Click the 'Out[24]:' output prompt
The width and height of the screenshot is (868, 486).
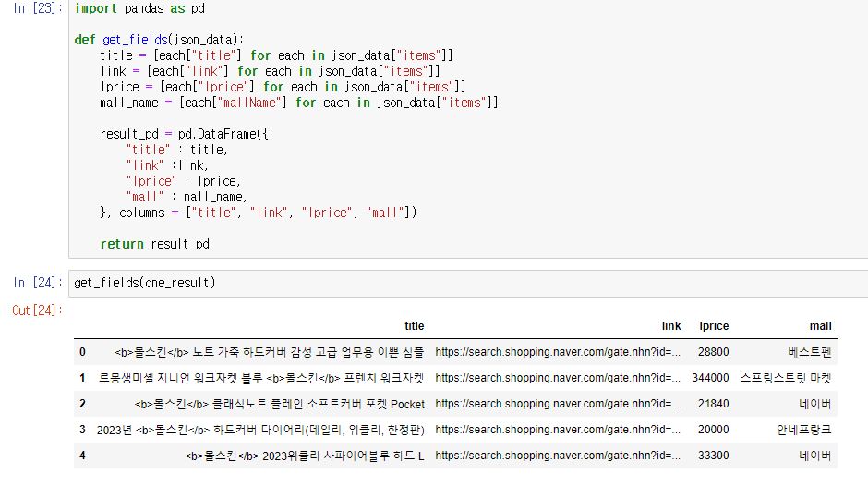(x=38, y=310)
